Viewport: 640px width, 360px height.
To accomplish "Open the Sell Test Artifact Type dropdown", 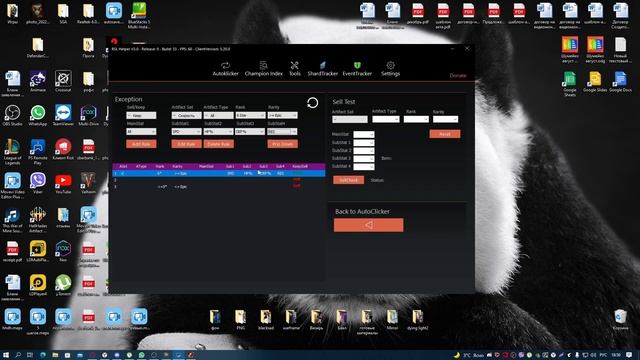I will tap(386, 119).
